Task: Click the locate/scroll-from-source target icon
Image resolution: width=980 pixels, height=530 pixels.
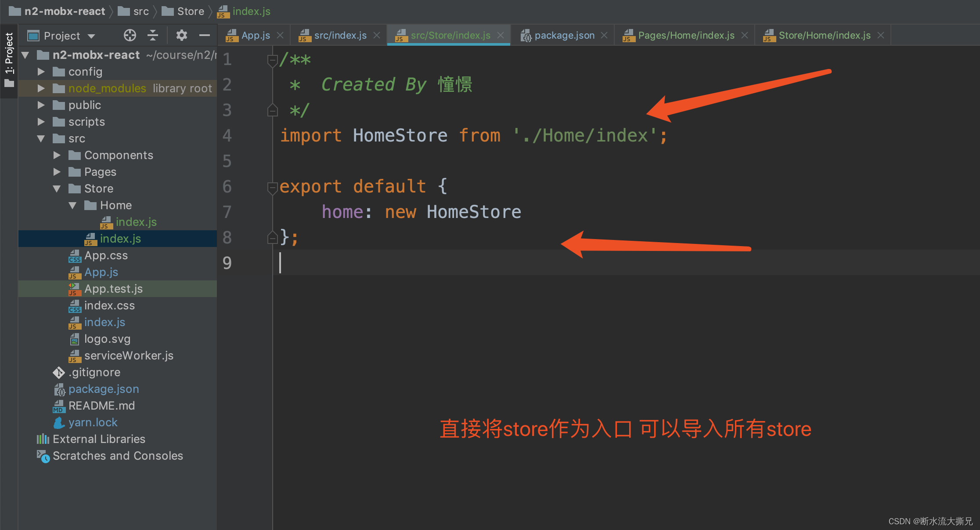Action: 130,35
